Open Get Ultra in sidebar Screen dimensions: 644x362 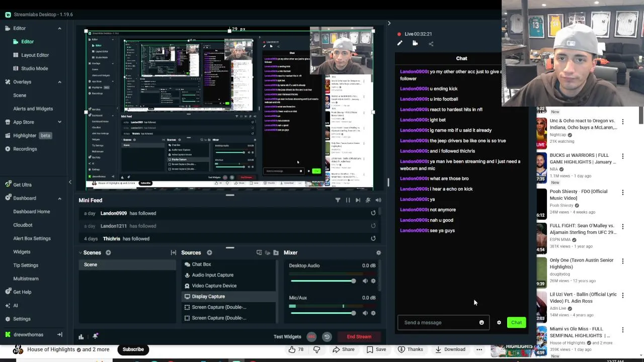18,185
